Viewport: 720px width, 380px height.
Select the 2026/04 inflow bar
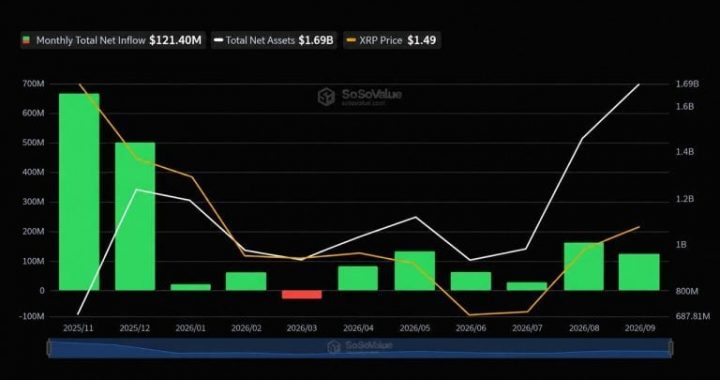coord(358,278)
